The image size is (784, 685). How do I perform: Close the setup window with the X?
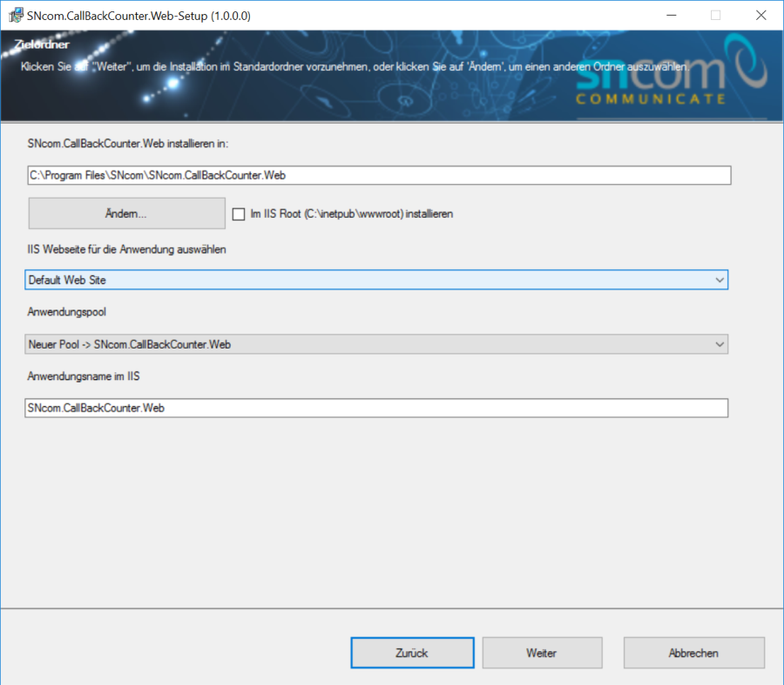760,15
